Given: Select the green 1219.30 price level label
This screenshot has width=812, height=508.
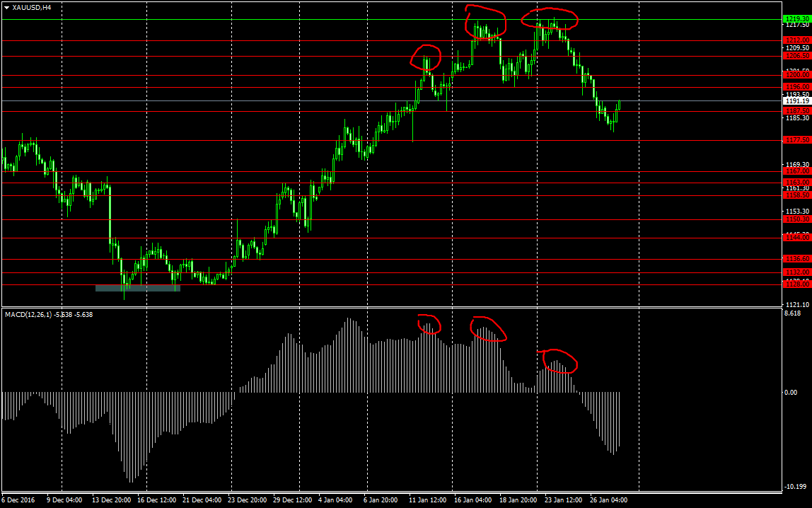Looking at the screenshot, I should click(x=797, y=19).
